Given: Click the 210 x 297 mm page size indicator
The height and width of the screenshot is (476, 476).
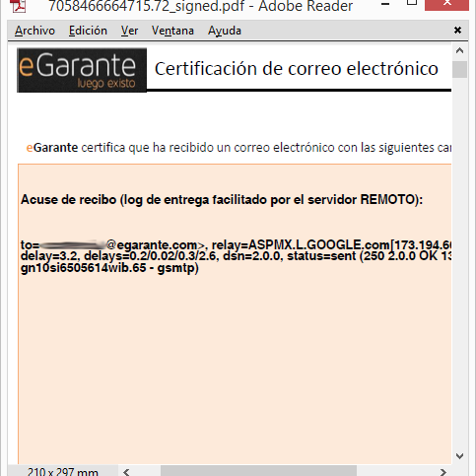Looking at the screenshot, I should 63,472.
